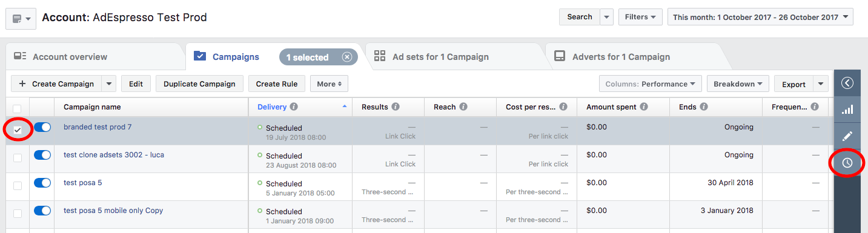The image size is (868, 233).
Task: Toggle 'test clone adsets 3002 - luca' switch
Action: pyautogui.click(x=42, y=155)
